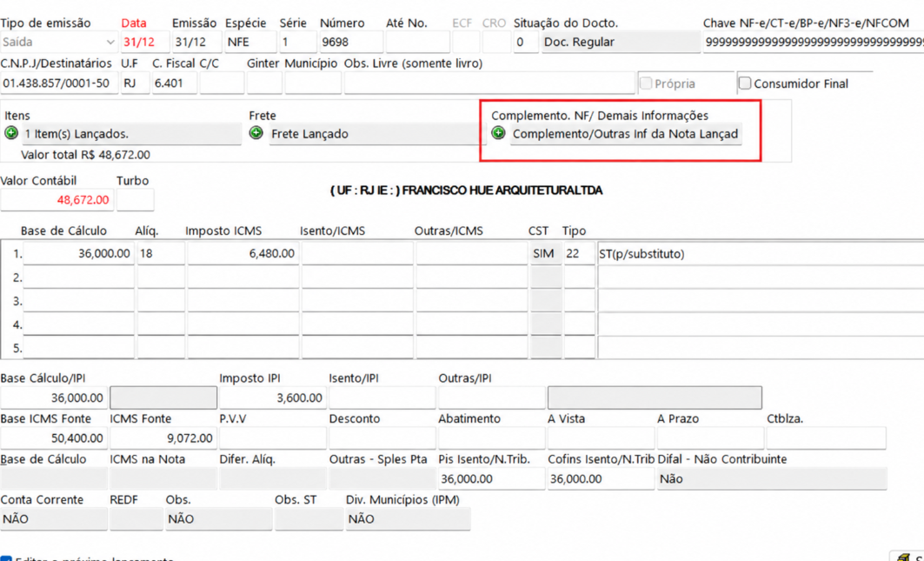
Task: Select the Cofins Isento/N.Trib field
Action: tap(601, 478)
